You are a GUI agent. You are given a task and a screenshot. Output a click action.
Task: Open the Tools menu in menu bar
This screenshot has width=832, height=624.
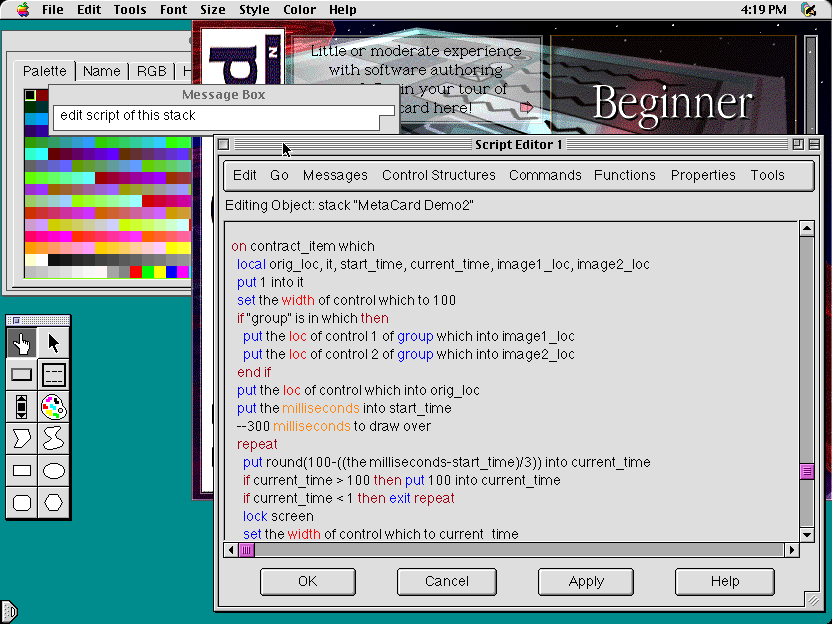(129, 10)
